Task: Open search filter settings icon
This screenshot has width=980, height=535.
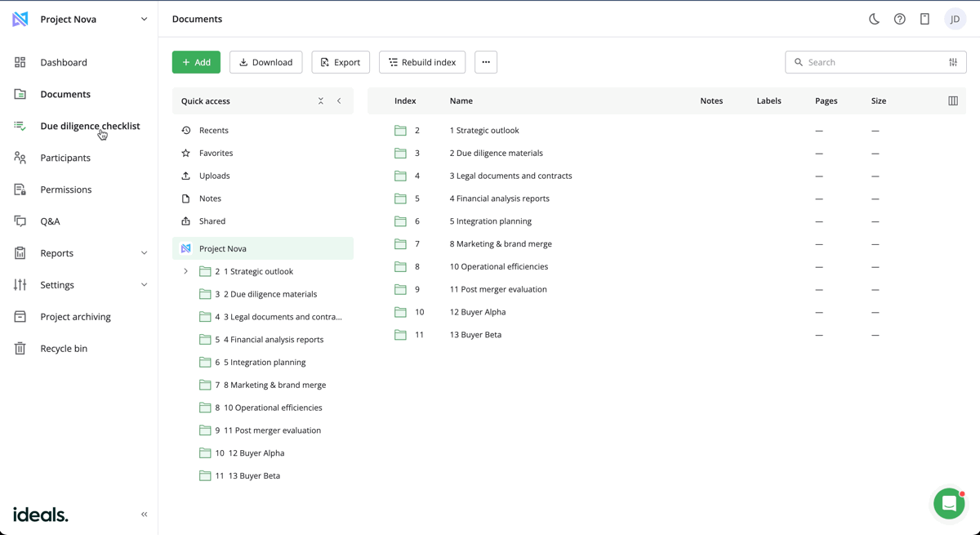Action: tap(953, 62)
